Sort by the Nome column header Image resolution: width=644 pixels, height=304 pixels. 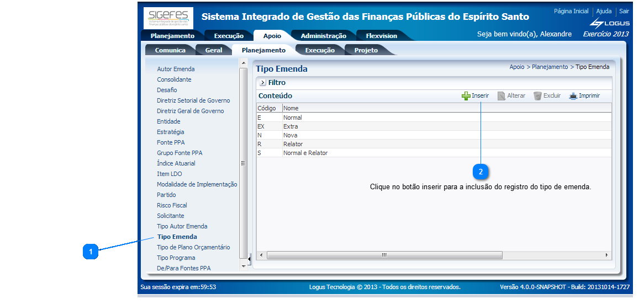pyautogui.click(x=291, y=108)
